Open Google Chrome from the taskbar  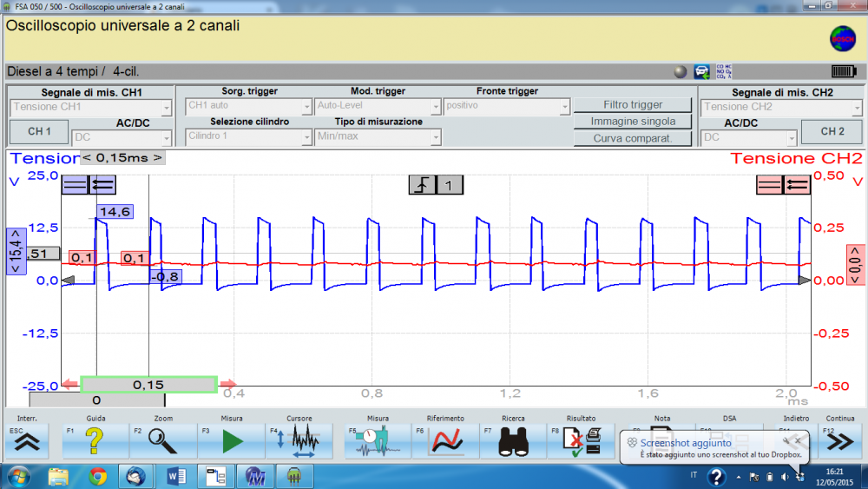(97, 476)
